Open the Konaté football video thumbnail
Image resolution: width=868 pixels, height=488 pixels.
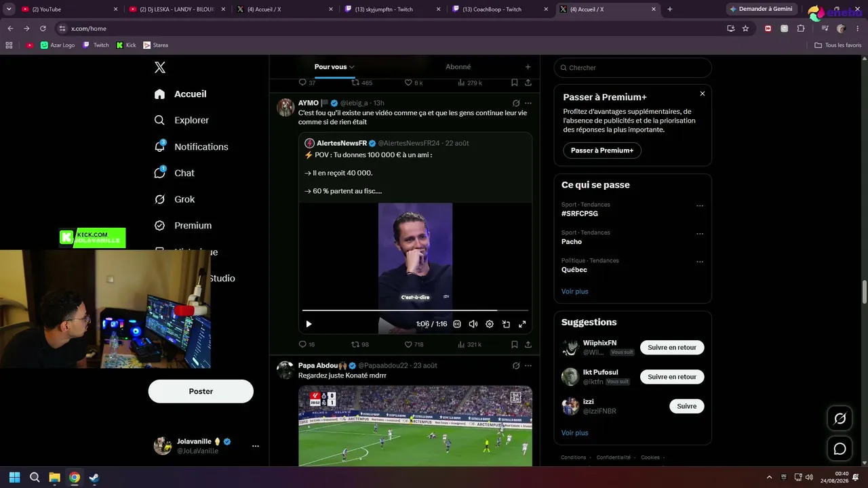tap(415, 426)
